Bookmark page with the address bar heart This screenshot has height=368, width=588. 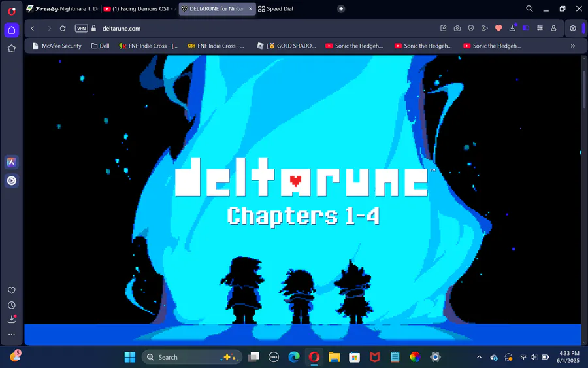coord(498,29)
